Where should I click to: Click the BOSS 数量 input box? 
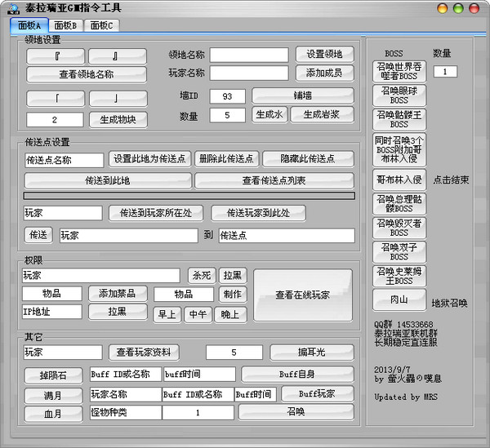(445, 72)
